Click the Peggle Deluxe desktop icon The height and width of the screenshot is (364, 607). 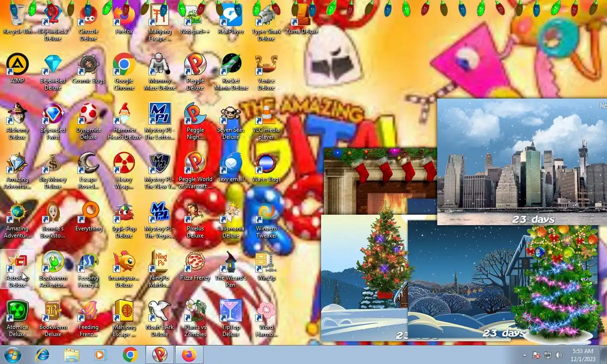click(195, 72)
